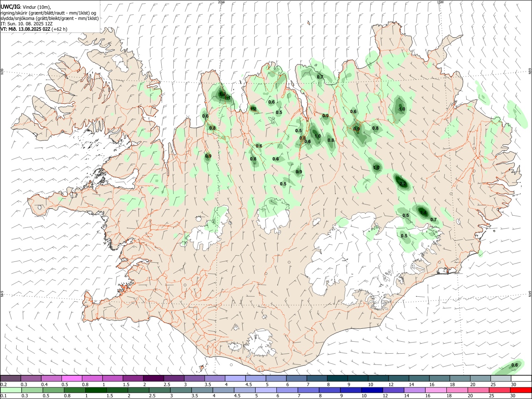The height and width of the screenshot is (399, 532).
Task: Pick the bright pink 0.5–0.8 swatch
Action: coord(72,379)
